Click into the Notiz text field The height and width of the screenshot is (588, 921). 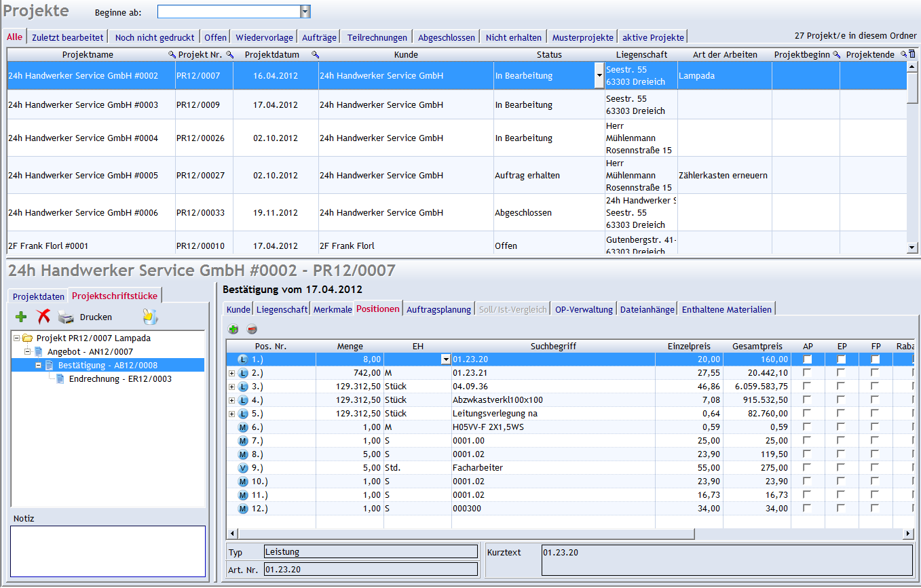pos(108,551)
